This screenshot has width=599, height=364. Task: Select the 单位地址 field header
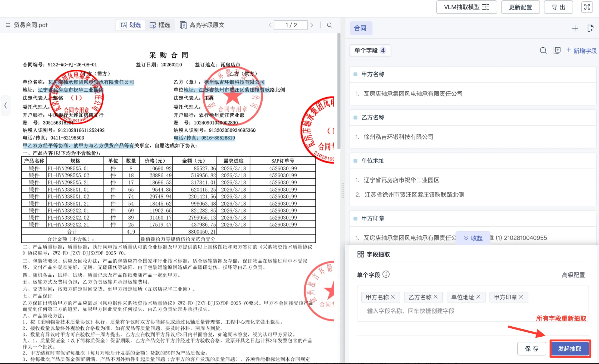(473, 161)
